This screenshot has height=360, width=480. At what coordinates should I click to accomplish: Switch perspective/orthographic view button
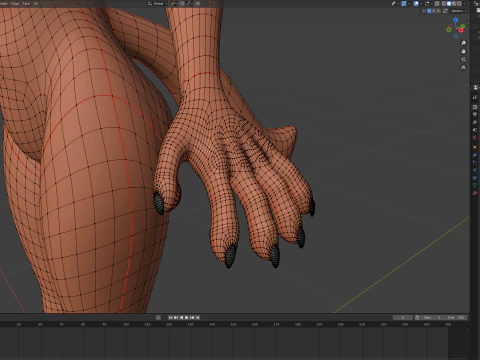[463, 68]
